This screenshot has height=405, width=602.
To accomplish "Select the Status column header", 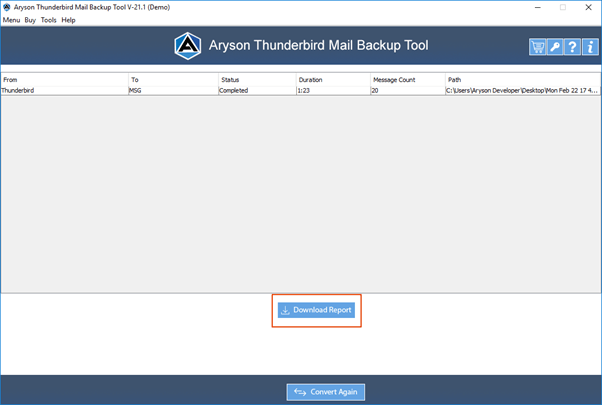I will (x=257, y=79).
